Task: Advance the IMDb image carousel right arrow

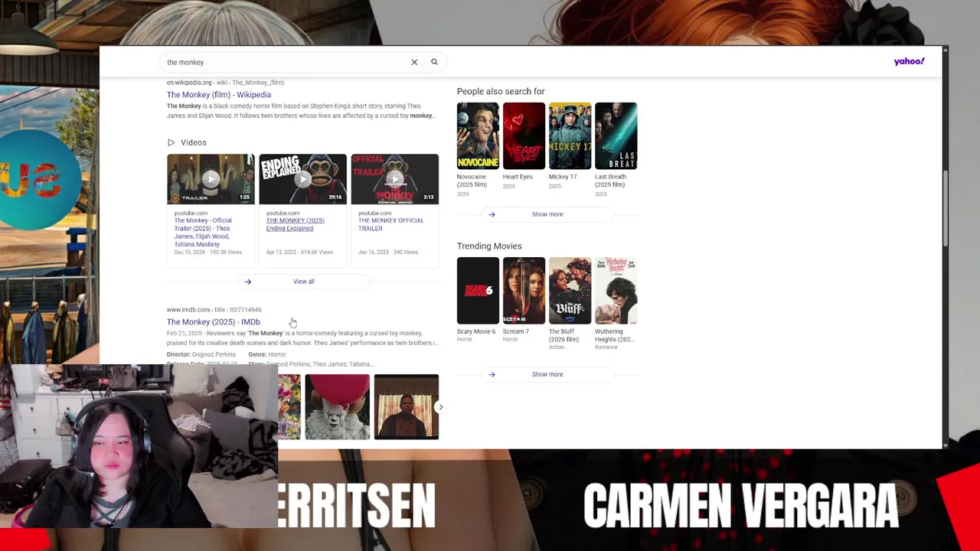Action: pyautogui.click(x=440, y=407)
